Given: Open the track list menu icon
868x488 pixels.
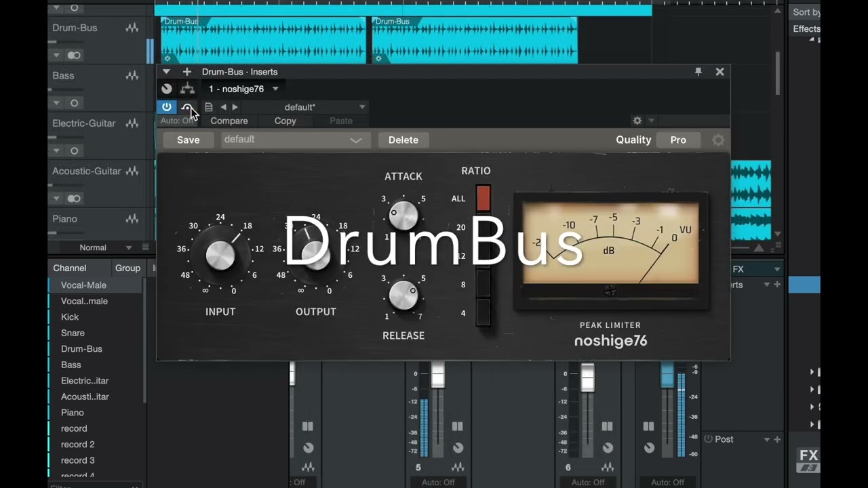Looking at the screenshot, I should click(145, 247).
